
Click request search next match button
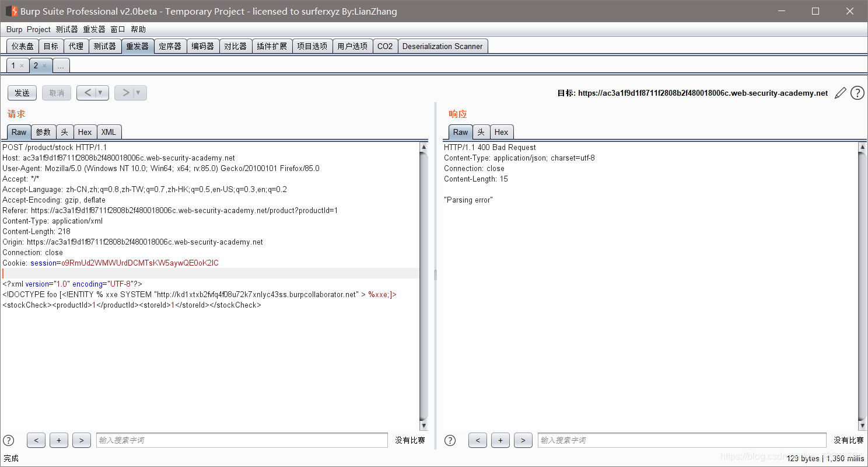point(82,440)
